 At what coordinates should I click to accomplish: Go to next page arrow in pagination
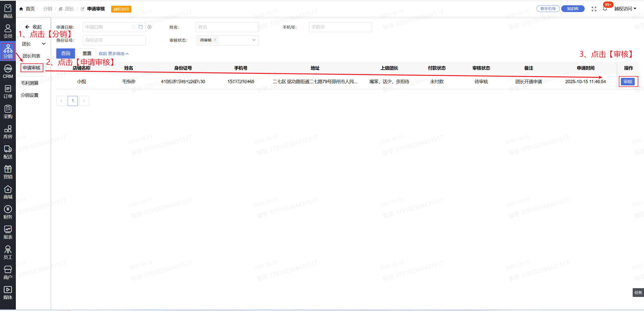(84, 101)
